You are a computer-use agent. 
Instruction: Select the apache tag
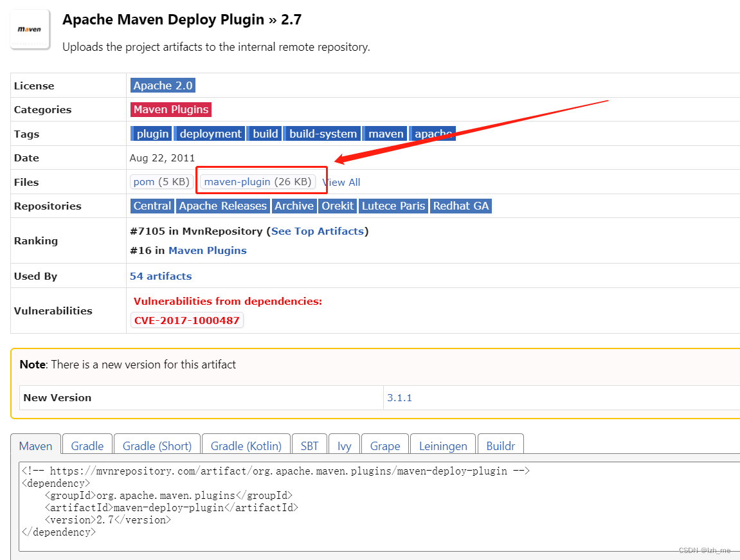(x=432, y=134)
